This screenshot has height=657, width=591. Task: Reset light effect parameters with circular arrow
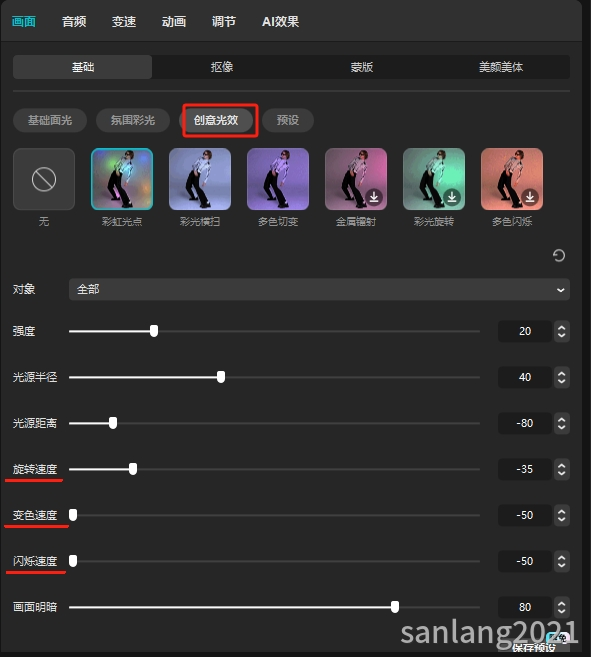tap(559, 256)
